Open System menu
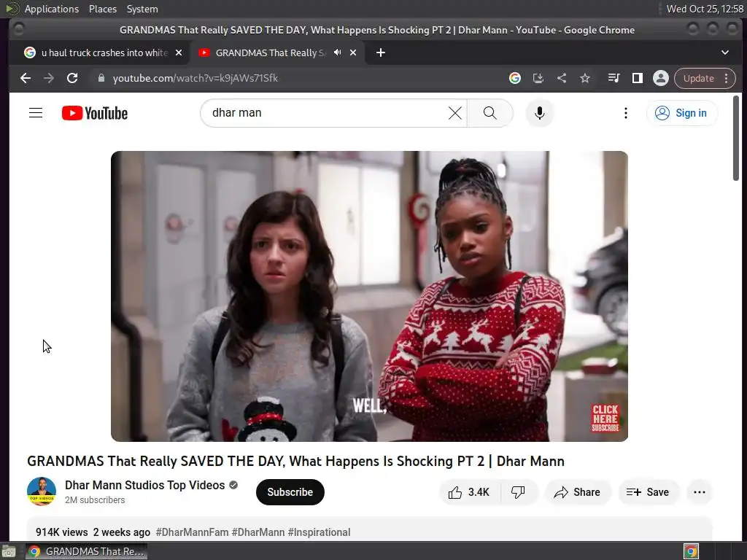Image resolution: width=747 pixels, height=560 pixels. coord(142,9)
